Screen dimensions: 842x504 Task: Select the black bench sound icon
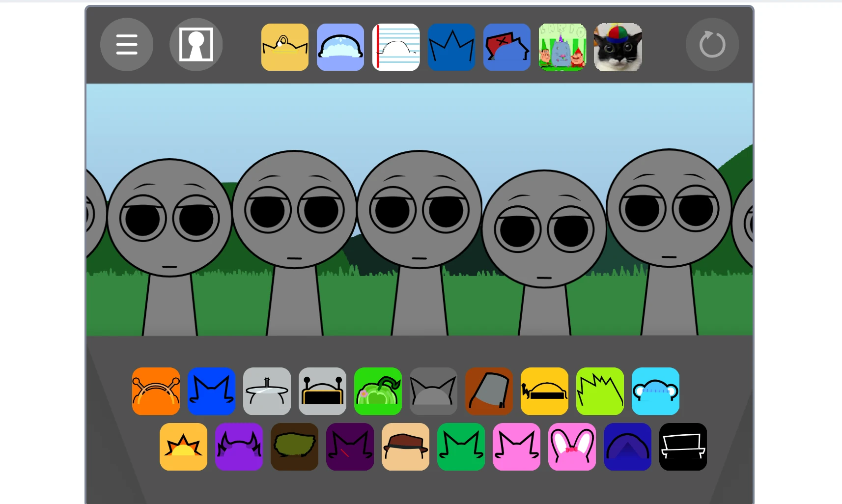(x=683, y=447)
